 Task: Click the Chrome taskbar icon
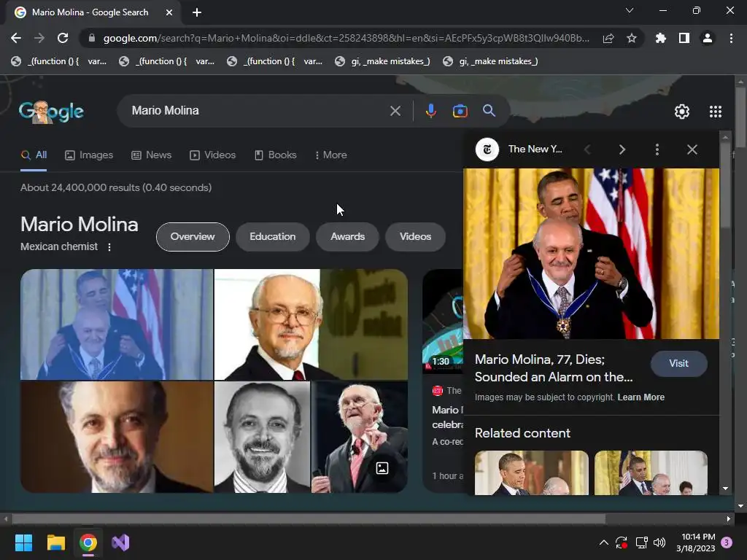coord(88,542)
